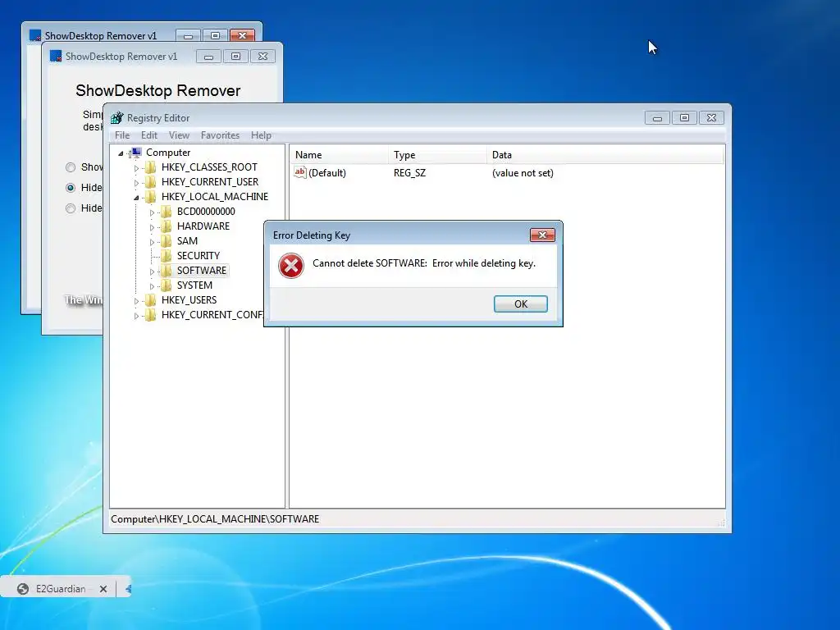Expand HKEY_CURRENT_USER node arrow
The height and width of the screenshot is (630, 840).
tap(136, 183)
